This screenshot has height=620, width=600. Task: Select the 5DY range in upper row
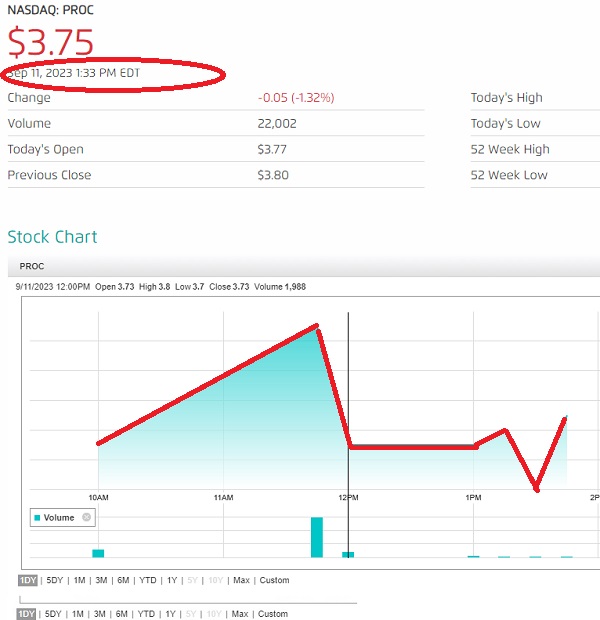coord(55,580)
